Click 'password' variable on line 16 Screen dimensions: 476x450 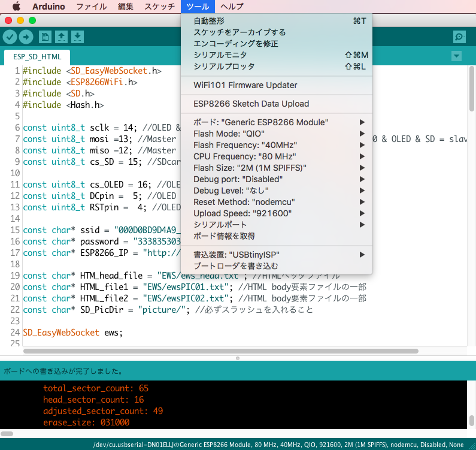[x=99, y=241]
